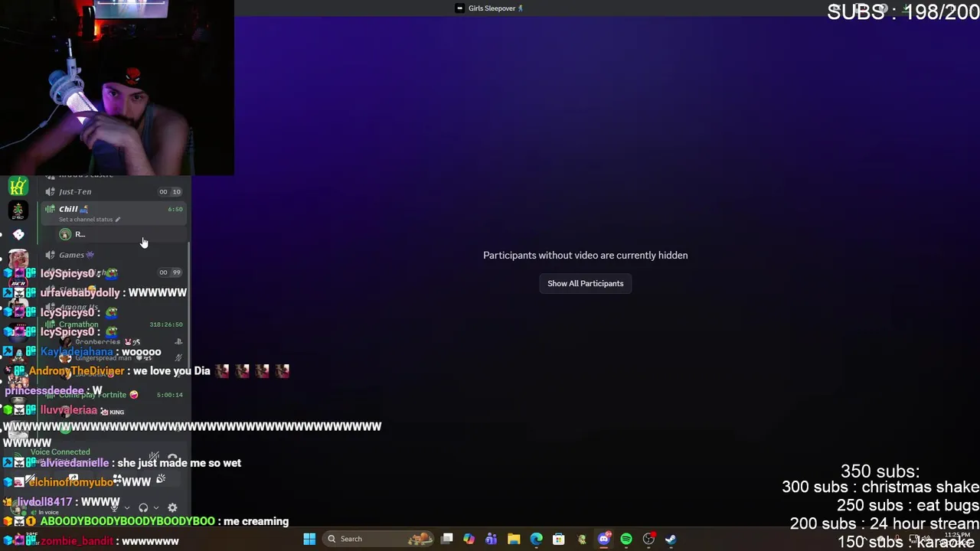Open Steam from the taskbar
This screenshot has height=551, width=980.
pyautogui.click(x=671, y=539)
